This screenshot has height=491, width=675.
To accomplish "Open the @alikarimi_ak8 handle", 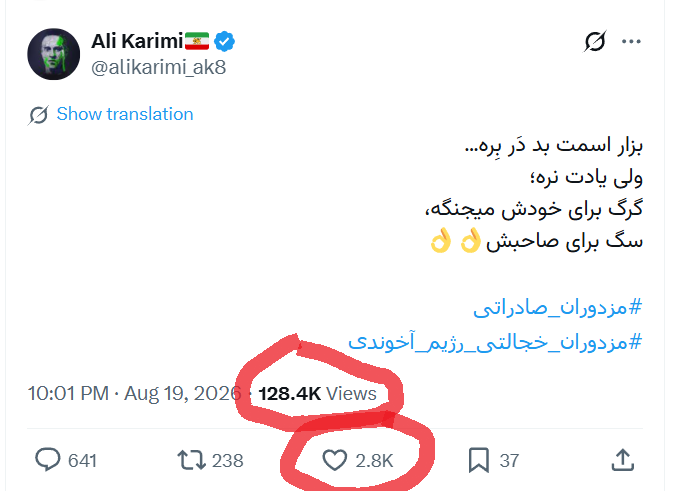I will [158, 67].
